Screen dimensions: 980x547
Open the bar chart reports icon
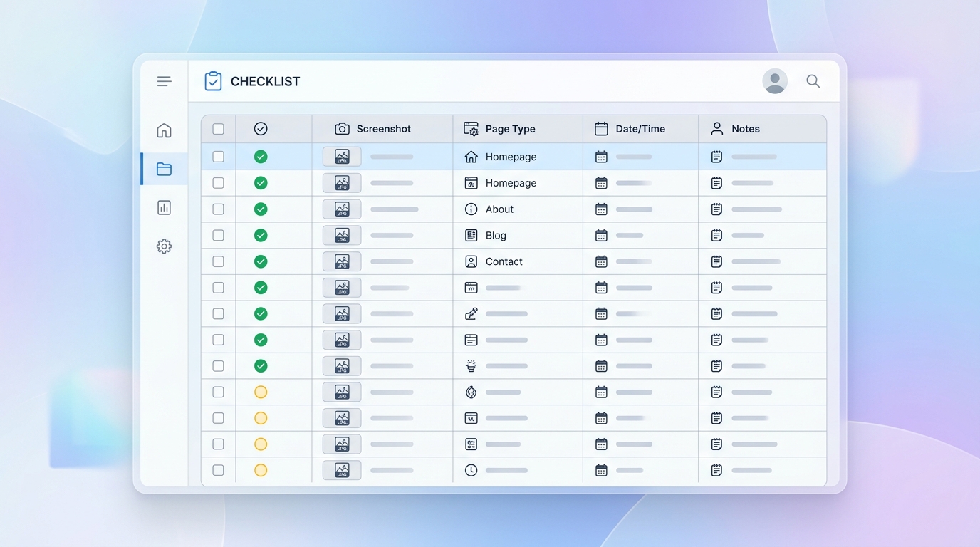coord(164,207)
